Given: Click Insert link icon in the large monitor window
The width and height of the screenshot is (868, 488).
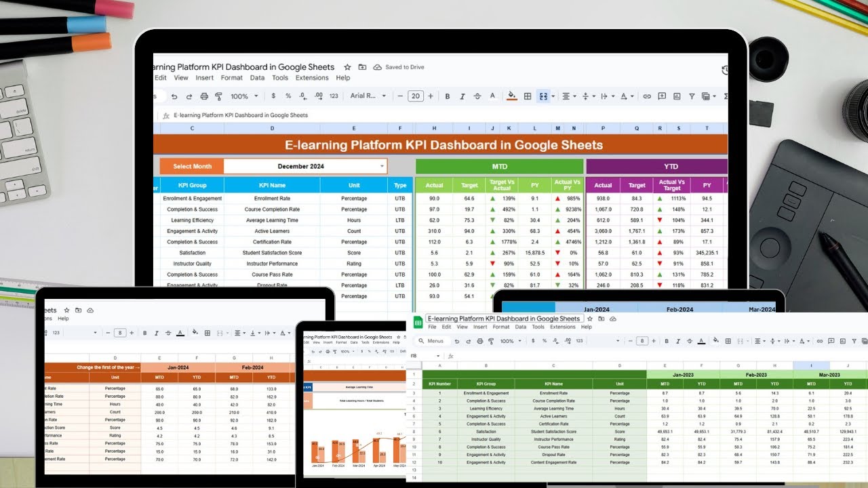Looking at the screenshot, I should [647, 96].
